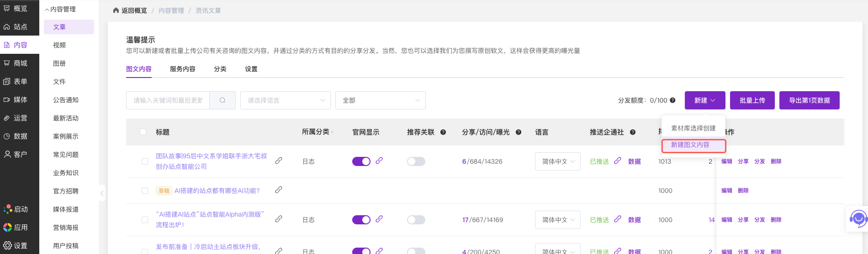Click the home icon beside 返回概览

(x=116, y=10)
